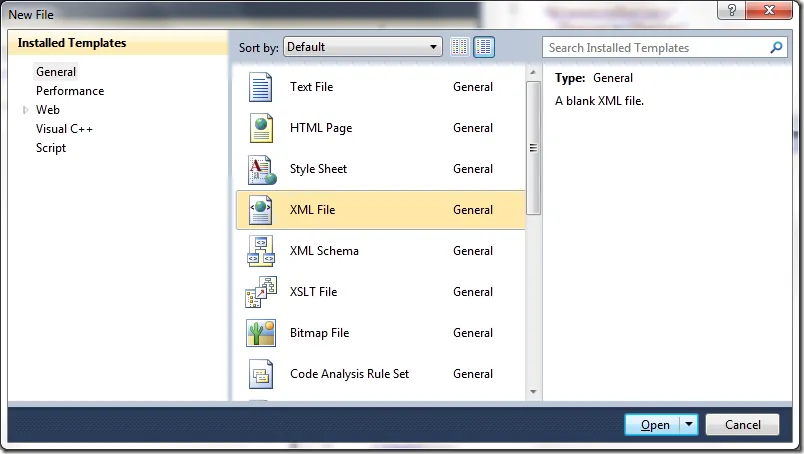Viewport: 804px width, 454px height.
Task: Click 'A blank XML file.' description
Action: pyautogui.click(x=599, y=101)
